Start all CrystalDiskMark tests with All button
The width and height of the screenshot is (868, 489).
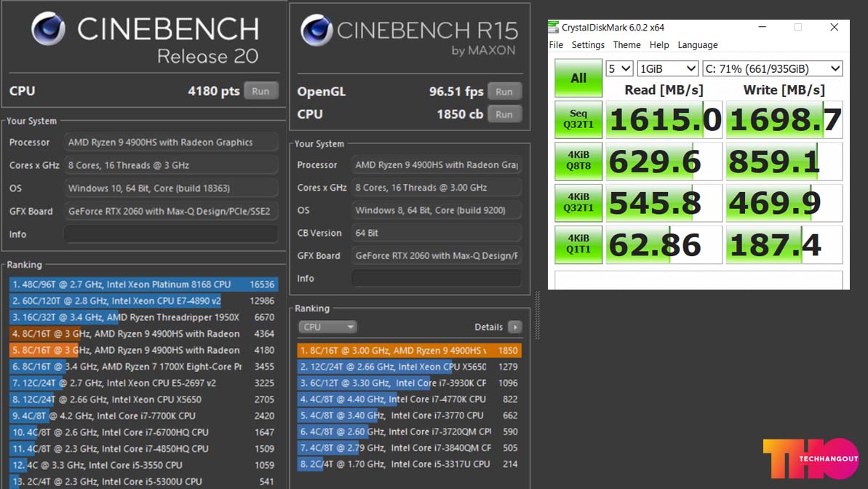click(x=578, y=78)
